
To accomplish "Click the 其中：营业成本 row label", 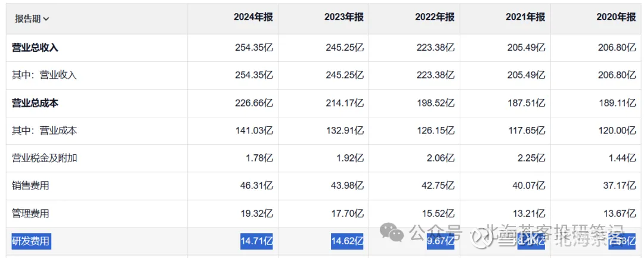I will (45, 130).
